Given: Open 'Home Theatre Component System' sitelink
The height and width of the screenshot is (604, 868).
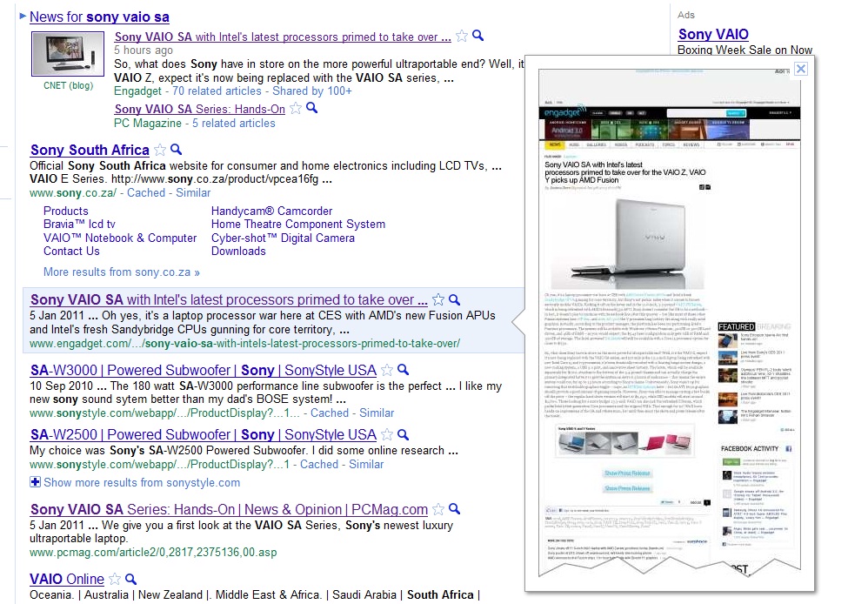Looking at the screenshot, I should coord(298,225).
